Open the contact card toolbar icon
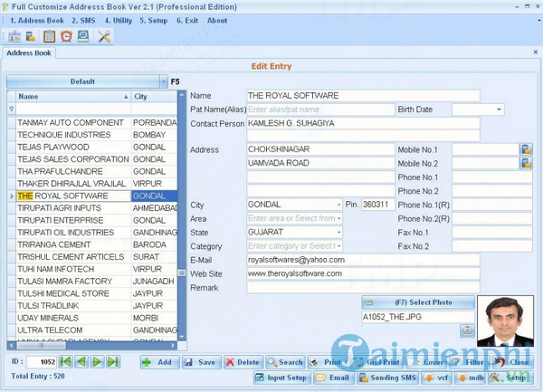 pos(14,36)
